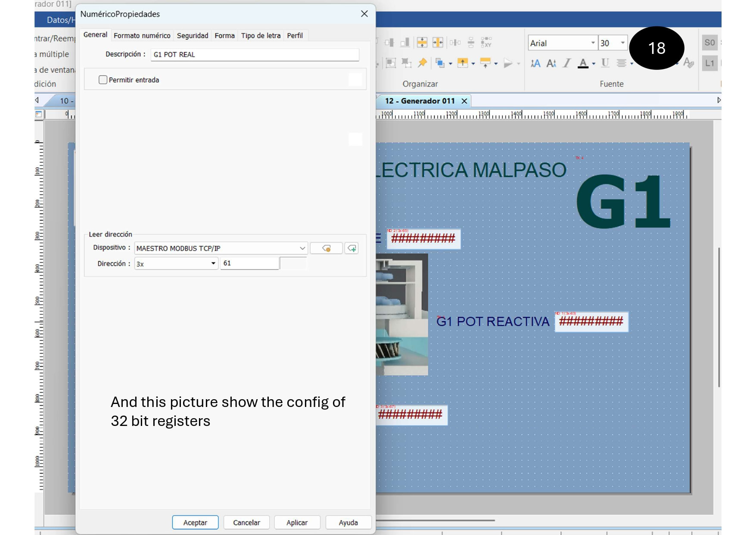The height and width of the screenshot is (535, 756).
Task: Click the pin icon in Organizar group
Action: click(422, 63)
